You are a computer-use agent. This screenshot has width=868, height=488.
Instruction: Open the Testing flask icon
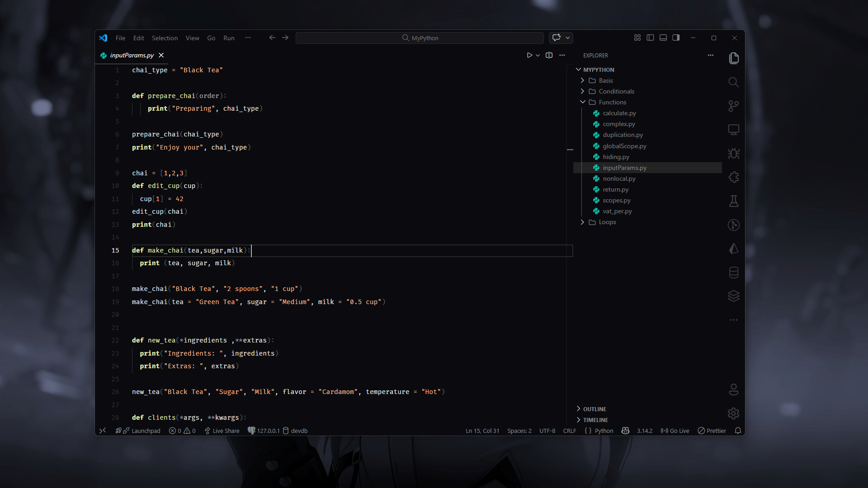734,201
